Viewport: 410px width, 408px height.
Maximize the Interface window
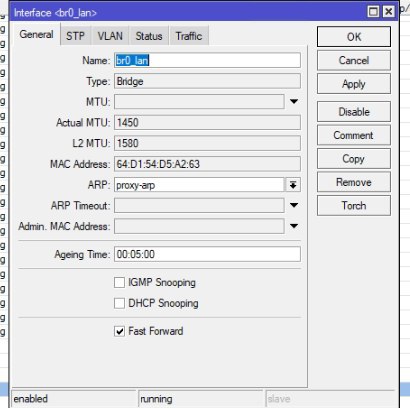click(373, 12)
